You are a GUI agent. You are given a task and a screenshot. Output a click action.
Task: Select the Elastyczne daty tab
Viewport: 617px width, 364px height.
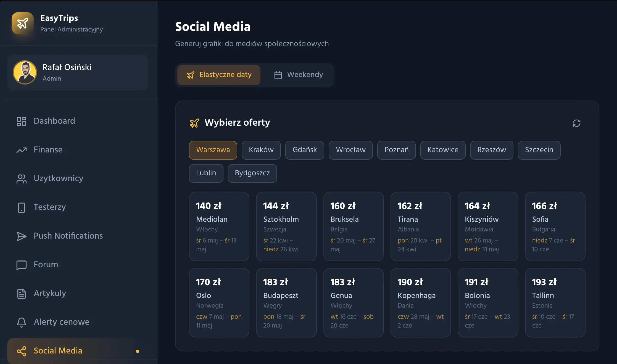coord(219,75)
